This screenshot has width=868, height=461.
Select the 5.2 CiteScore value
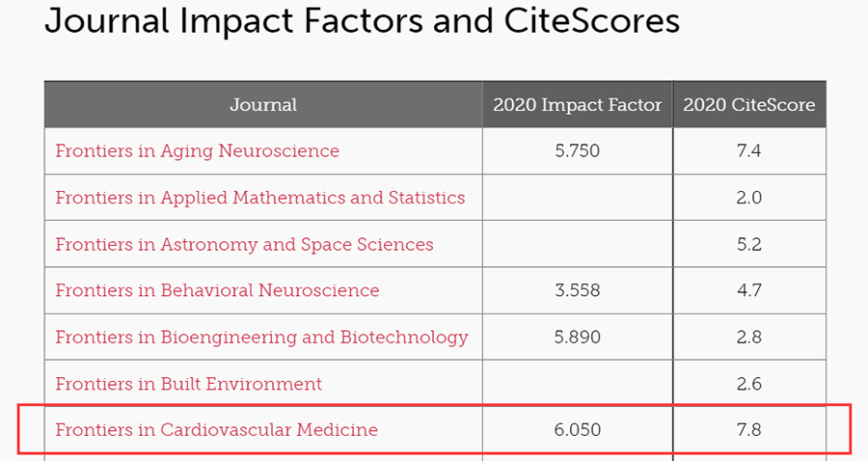(749, 244)
